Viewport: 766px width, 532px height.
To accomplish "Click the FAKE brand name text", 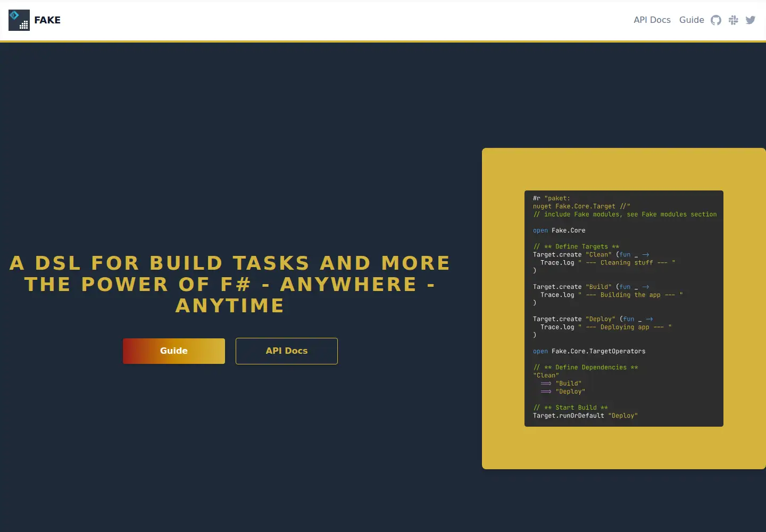I will [47, 20].
